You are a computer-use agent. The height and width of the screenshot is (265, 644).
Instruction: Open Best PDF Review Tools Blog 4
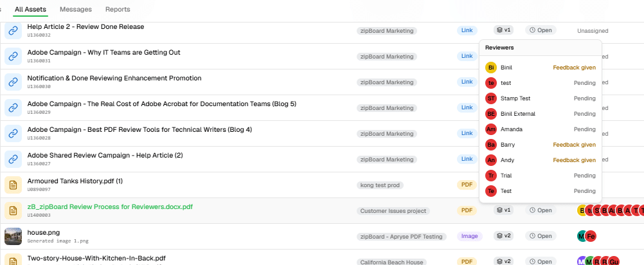(139, 130)
